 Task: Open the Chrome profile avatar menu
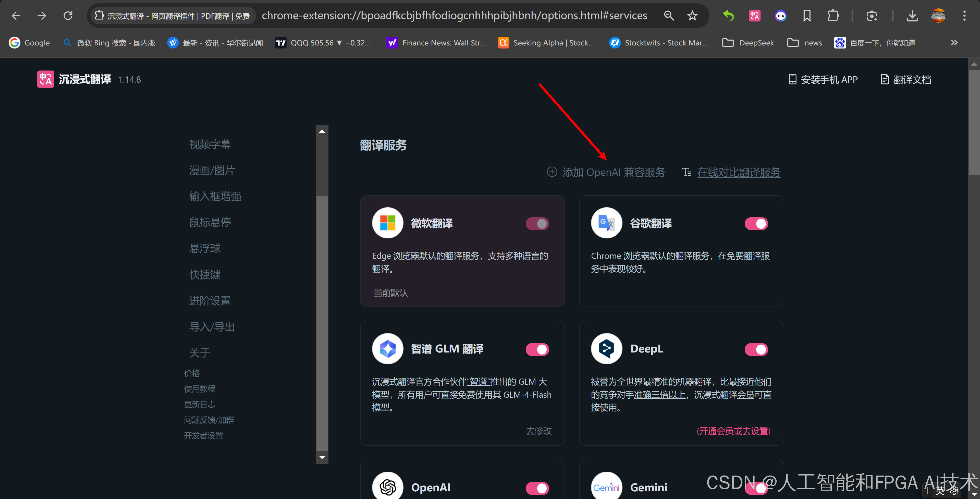click(x=938, y=16)
